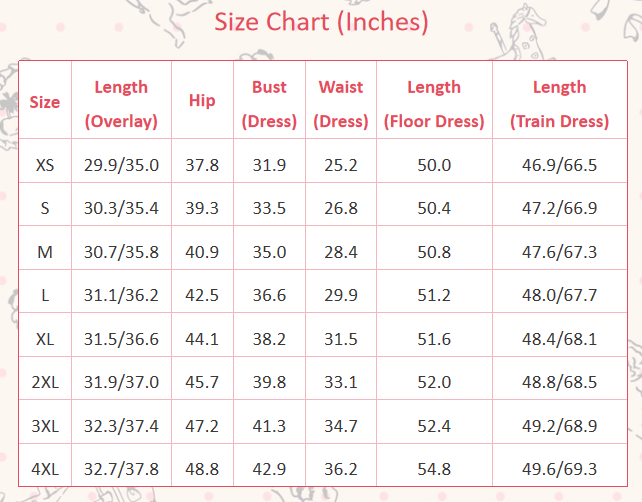
Task: Click the Size Chart (Inches) title
Action: pos(322,22)
